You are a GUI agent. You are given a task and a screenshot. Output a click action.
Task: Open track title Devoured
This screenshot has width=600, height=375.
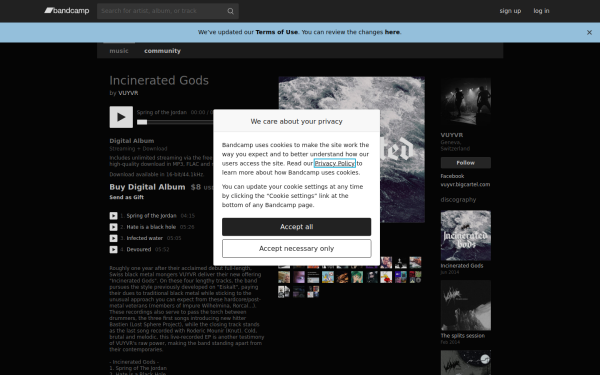139,249
